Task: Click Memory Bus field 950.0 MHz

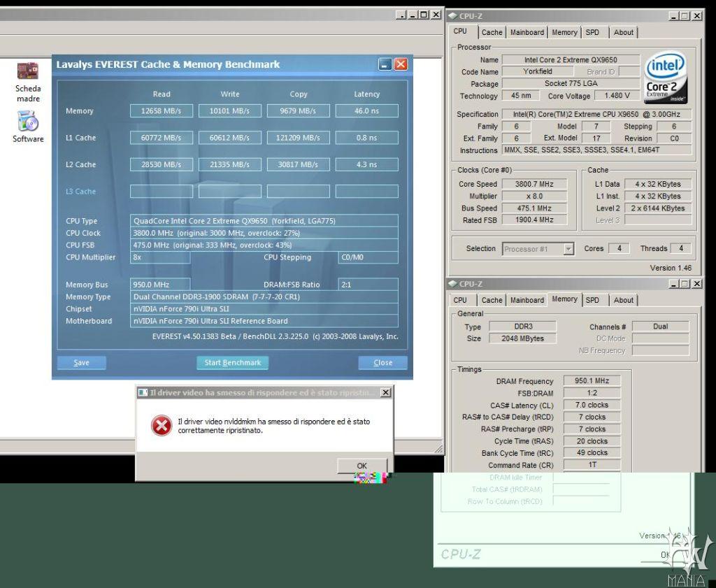Action: [x=160, y=285]
